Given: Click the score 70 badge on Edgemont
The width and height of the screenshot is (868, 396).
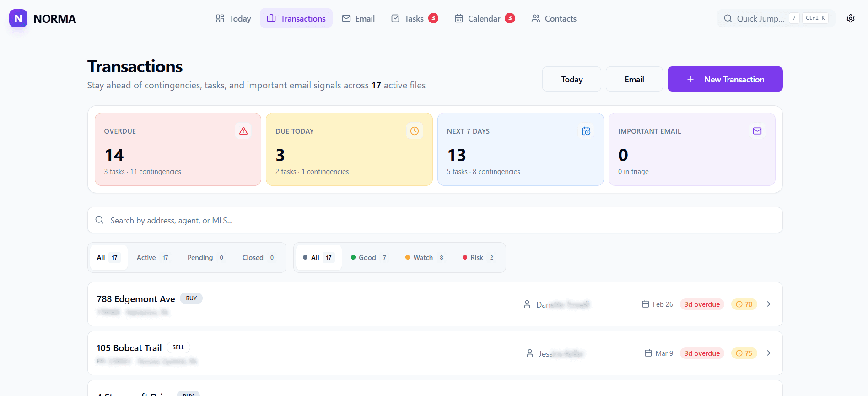Looking at the screenshot, I should (x=744, y=304).
